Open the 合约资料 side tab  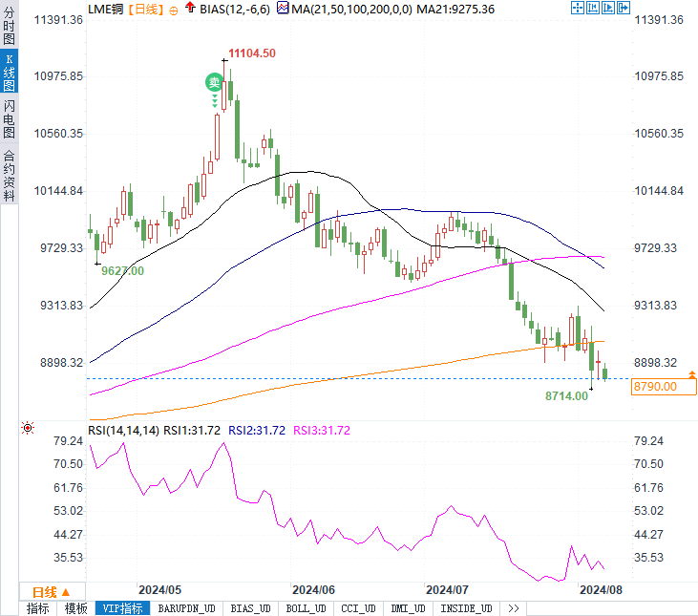9,176
